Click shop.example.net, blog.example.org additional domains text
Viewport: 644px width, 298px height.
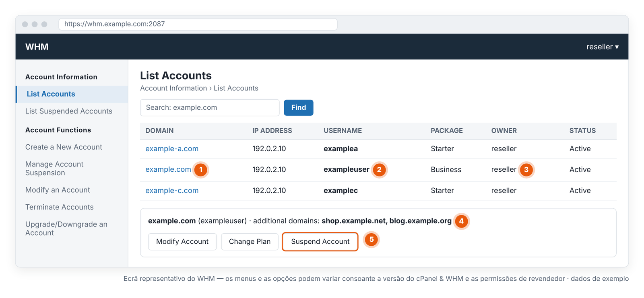[x=386, y=221]
